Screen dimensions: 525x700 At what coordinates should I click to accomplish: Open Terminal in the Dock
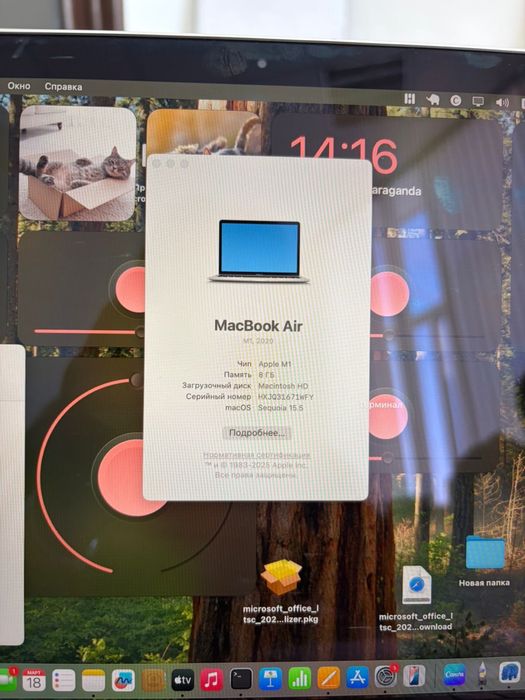[241, 679]
